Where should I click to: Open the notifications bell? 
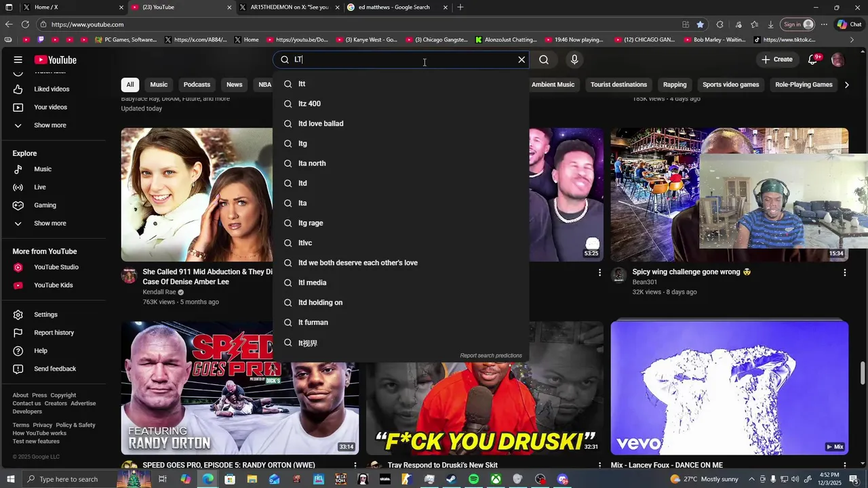click(x=812, y=60)
